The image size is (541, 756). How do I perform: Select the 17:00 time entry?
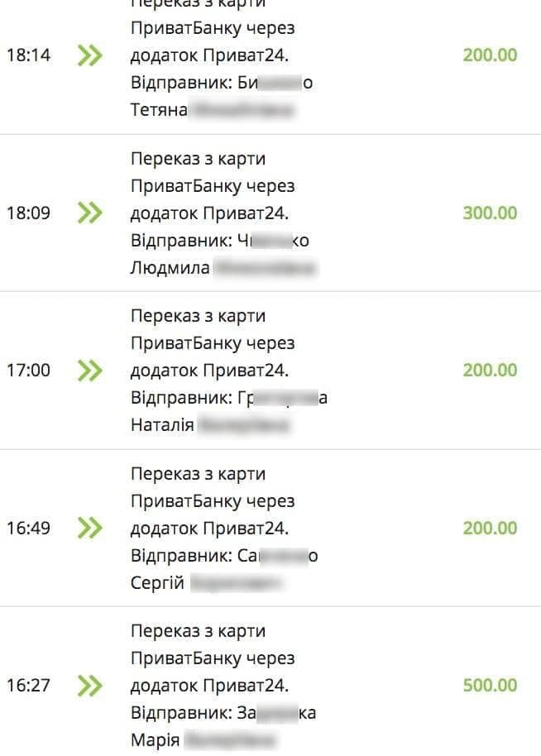(28, 370)
